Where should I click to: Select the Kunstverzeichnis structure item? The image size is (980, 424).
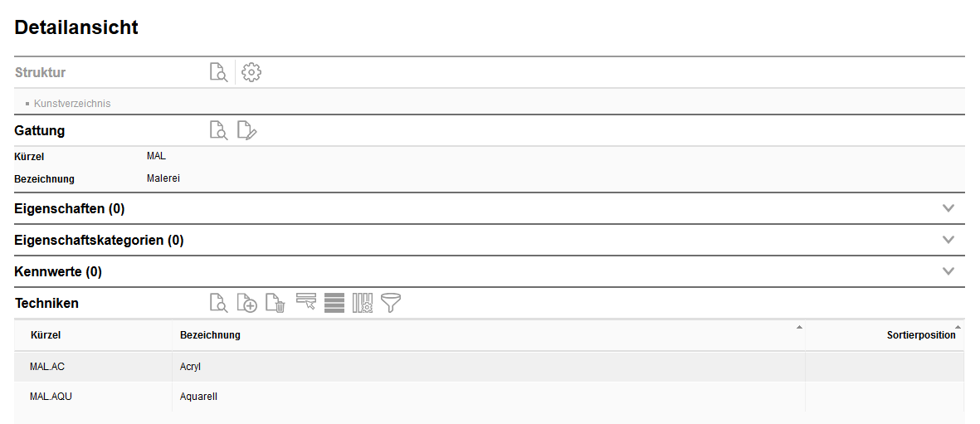pos(72,104)
